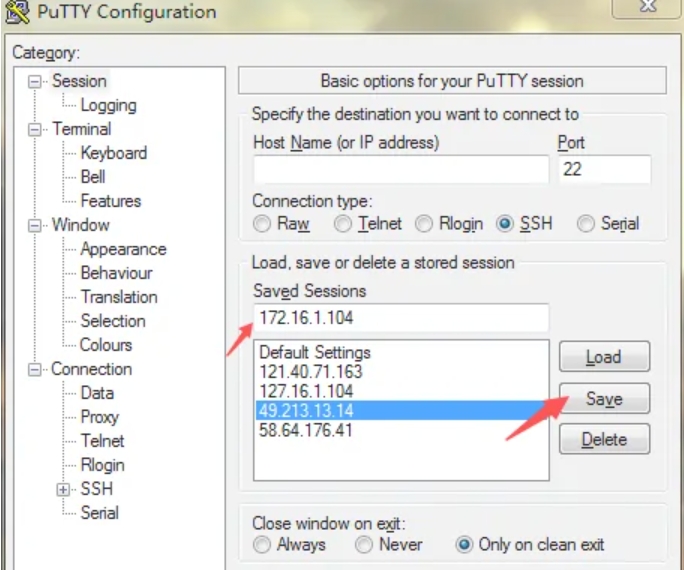This screenshot has width=684, height=570.
Task: Click the Port field showing 22
Action: coord(605,169)
